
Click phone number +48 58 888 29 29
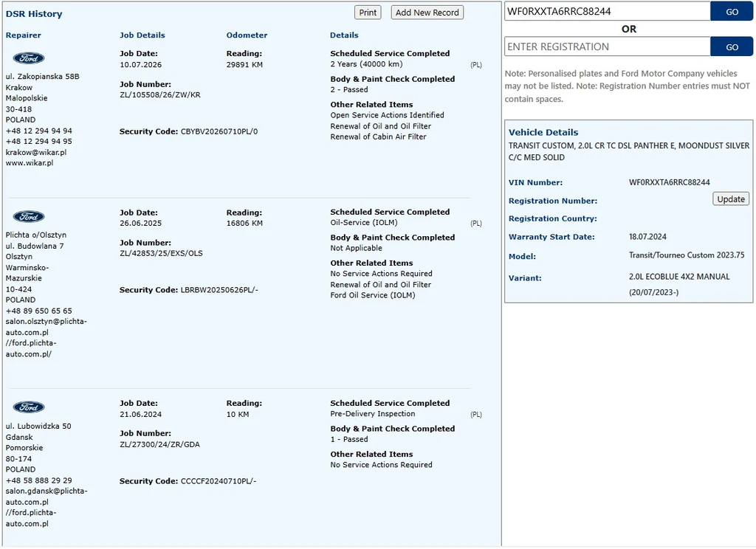(x=39, y=481)
